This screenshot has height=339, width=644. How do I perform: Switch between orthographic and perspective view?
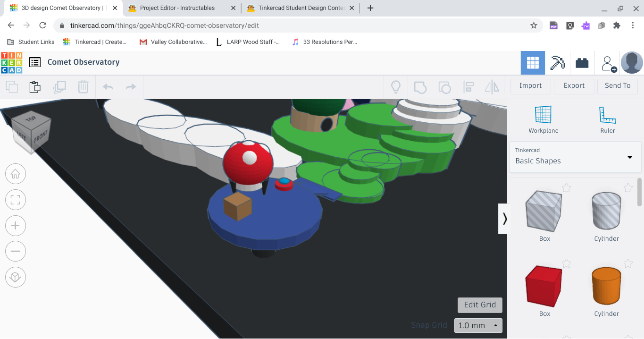coord(15,277)
